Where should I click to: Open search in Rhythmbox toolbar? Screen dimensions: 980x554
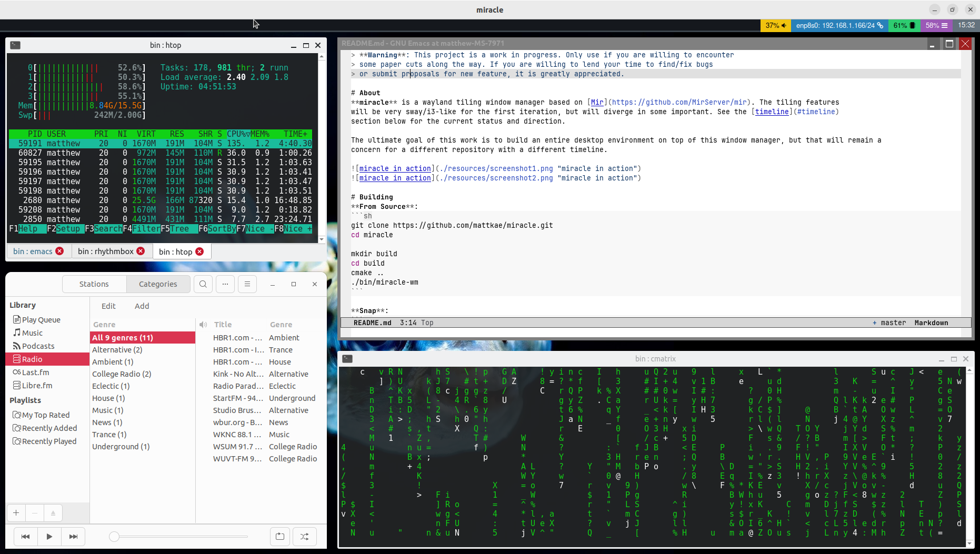[x=203, y=284]
